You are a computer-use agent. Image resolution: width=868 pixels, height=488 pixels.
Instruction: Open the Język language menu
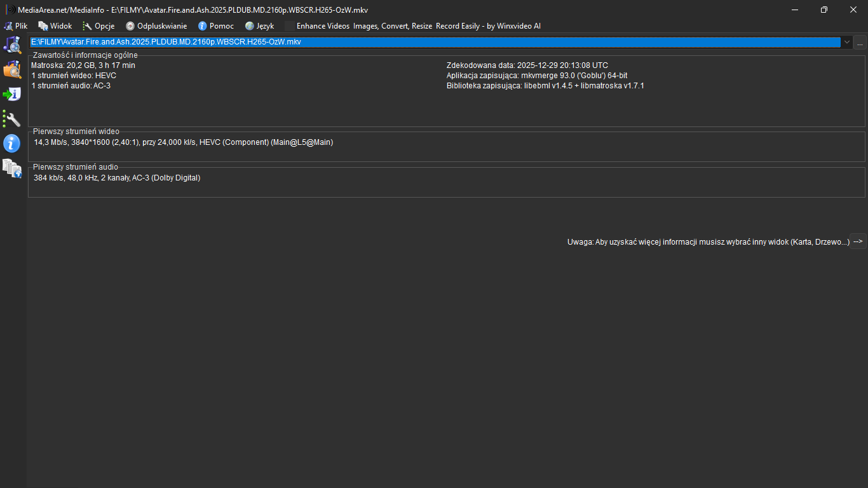(260, 26)
